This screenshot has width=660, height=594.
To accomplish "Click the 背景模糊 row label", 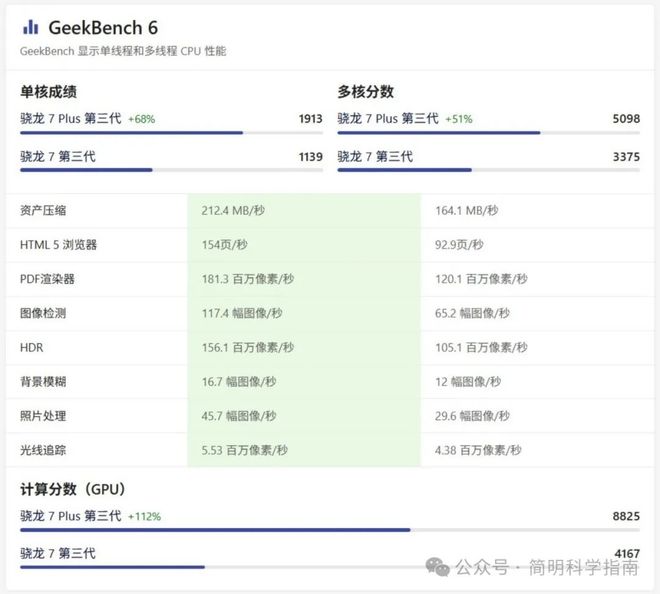I will tap(43, 382).
